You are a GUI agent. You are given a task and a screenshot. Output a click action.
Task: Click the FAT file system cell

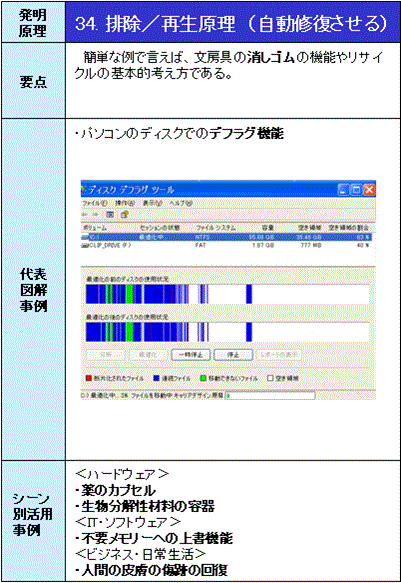coord(200,245)
